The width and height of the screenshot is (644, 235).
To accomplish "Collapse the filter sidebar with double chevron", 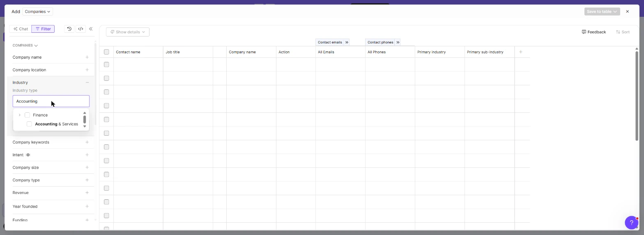I will click(91, 29).
